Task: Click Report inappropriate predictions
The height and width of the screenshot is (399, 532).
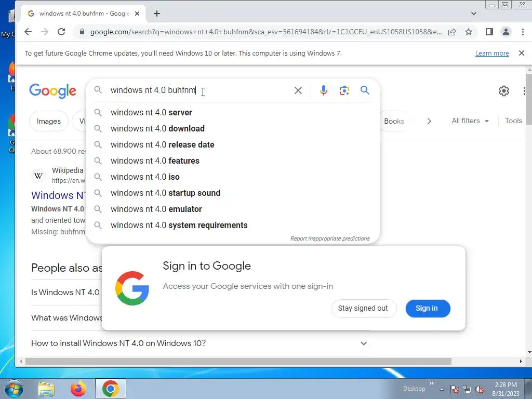Action: point(330,238)
